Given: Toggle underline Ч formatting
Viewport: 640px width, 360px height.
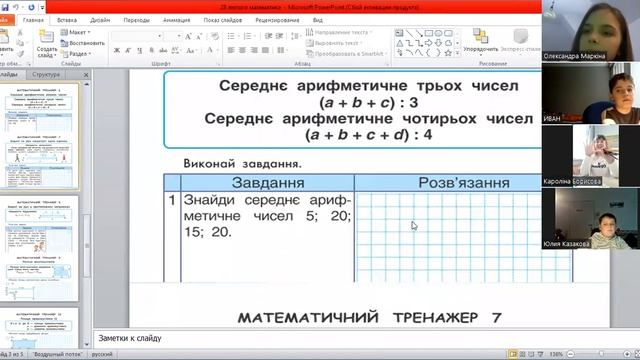Looking at the screenshot, I should point(140,50).
